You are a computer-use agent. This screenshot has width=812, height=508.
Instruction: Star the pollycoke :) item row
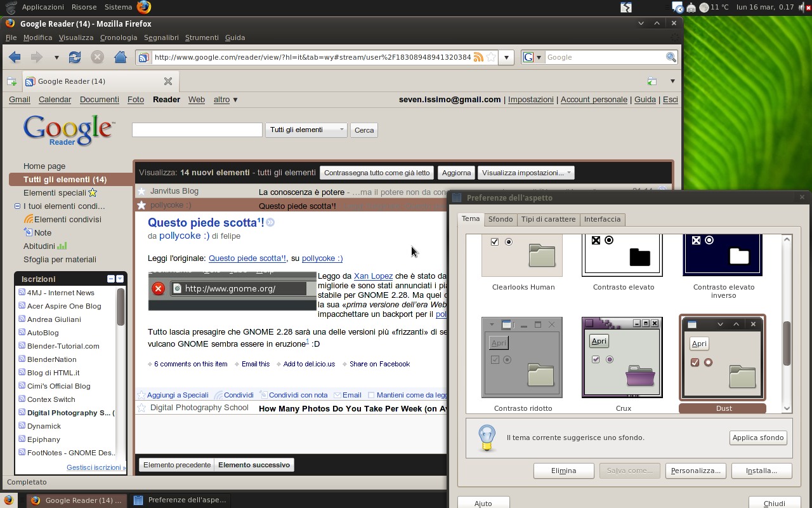(x=141, y=205)
